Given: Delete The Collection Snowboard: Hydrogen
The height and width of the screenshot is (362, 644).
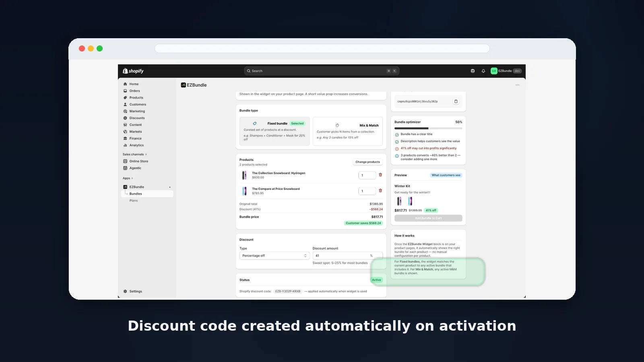Looking at the screenshot, I should (x=380, y=175).
